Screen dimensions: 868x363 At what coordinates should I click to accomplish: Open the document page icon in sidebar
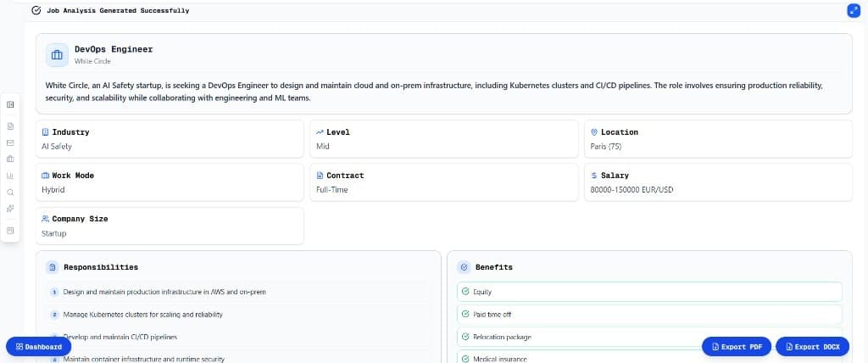click(x=10, y=126)
